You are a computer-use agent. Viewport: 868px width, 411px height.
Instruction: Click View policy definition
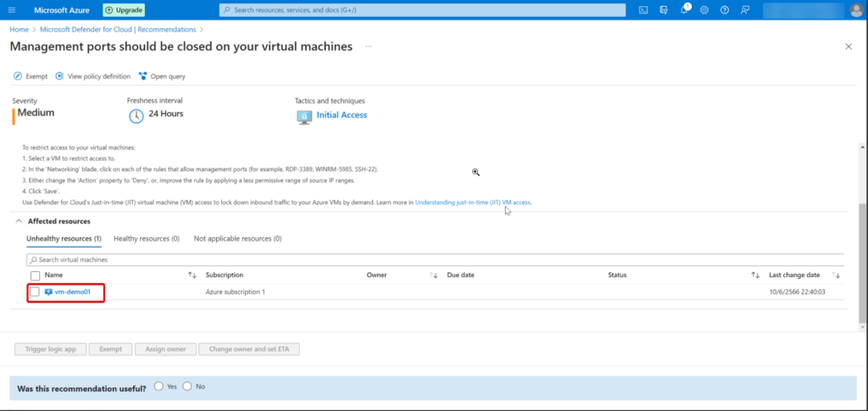pyautogui.click(x=93, y=76)
